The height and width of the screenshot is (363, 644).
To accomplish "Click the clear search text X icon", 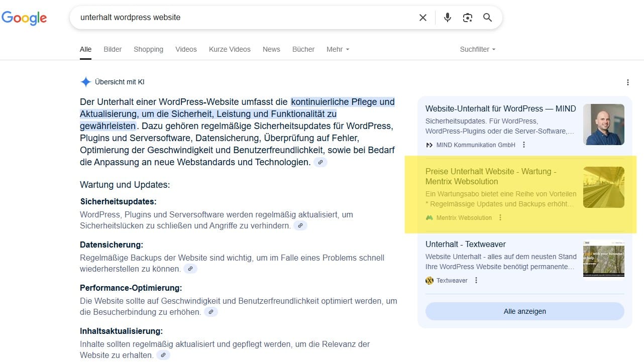I will tap(423, 18).
